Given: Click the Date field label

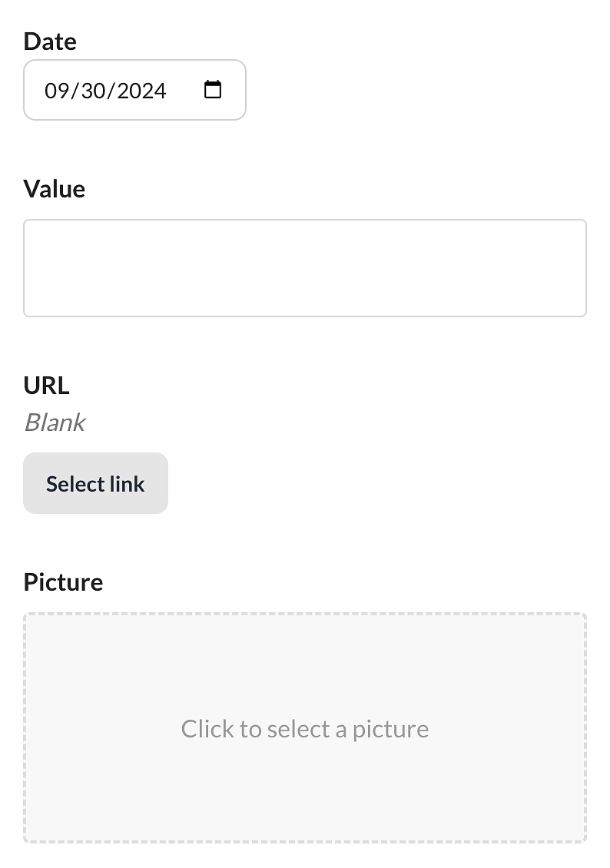Looking at the screenshot, I should [50, 41].
